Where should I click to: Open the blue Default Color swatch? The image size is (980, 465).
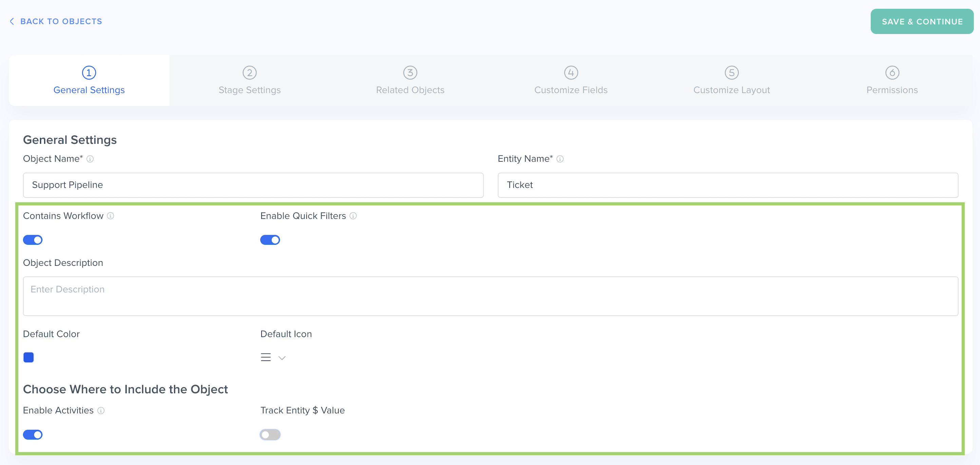tap(29, 357)
